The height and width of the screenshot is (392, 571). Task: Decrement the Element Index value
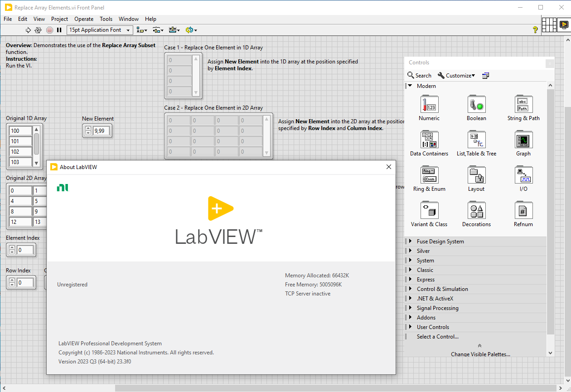coord(12,252)
